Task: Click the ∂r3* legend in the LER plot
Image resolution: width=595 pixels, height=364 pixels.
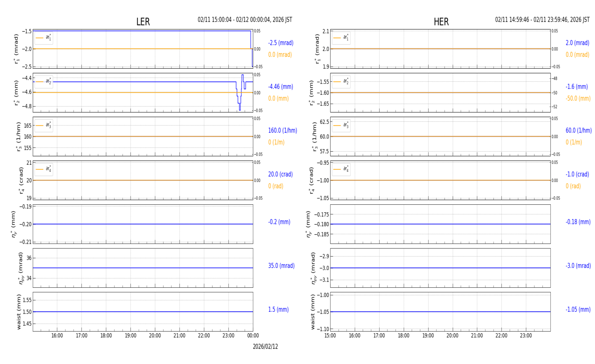Action: point(44,126)
